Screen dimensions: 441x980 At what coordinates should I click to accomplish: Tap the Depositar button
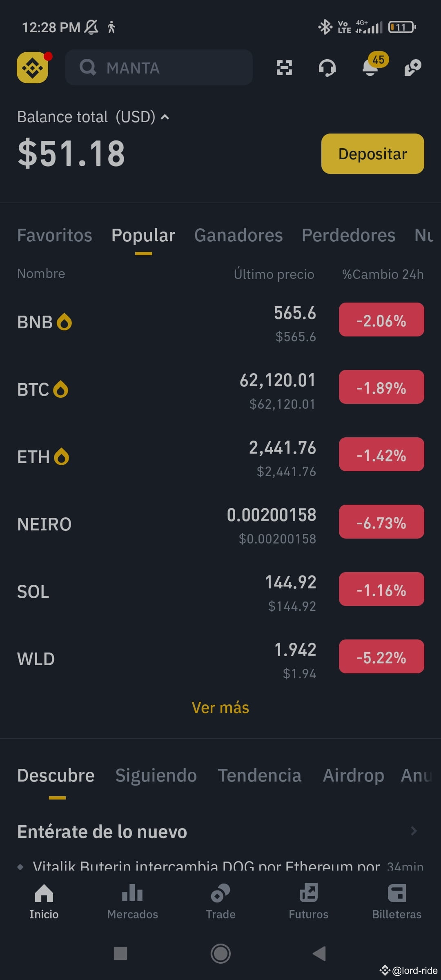[x=372, y=154]
